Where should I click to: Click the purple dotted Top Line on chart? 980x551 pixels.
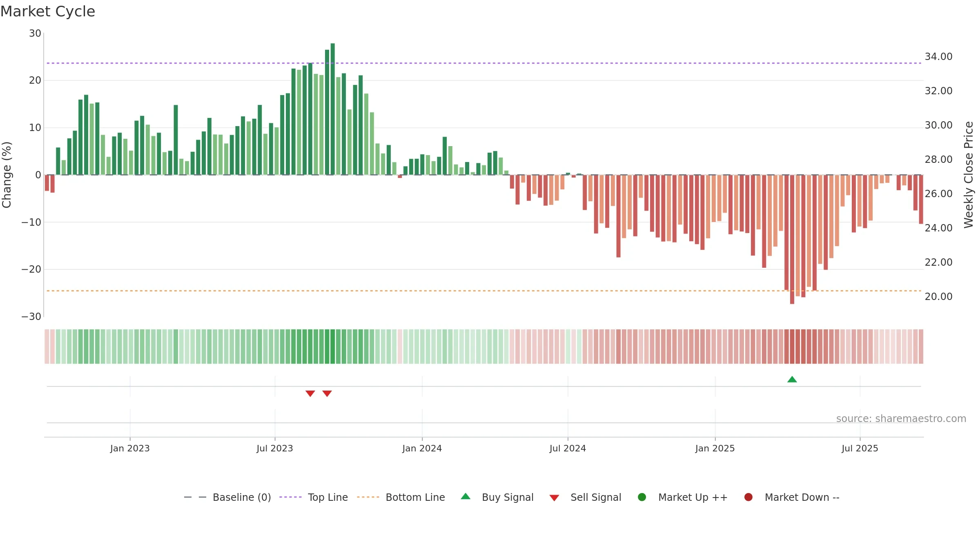484,63
